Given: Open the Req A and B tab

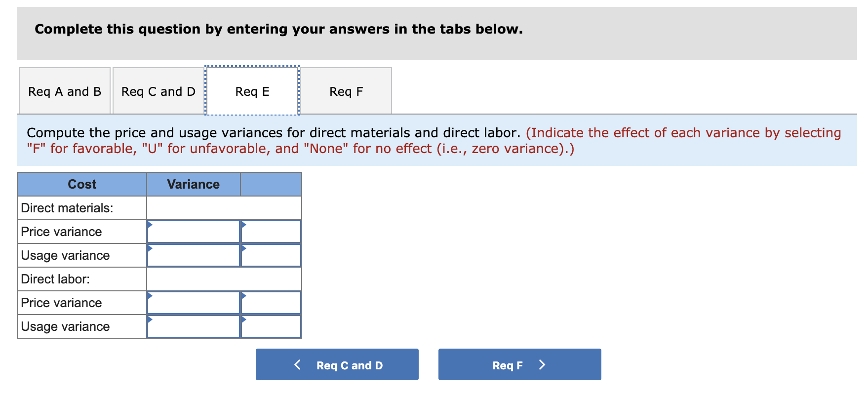Looking at the screenshot, I should point(64,91).
